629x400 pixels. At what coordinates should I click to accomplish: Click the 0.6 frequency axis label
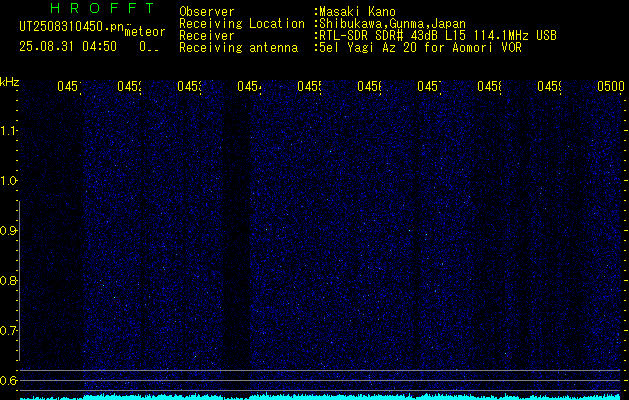click(x=8, y=380)
